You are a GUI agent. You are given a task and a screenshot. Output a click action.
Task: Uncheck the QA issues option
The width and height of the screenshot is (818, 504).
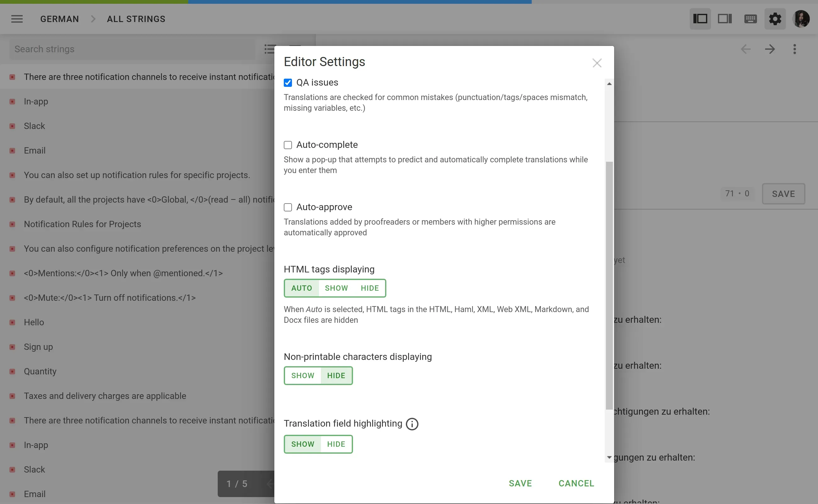coord(288,82)
